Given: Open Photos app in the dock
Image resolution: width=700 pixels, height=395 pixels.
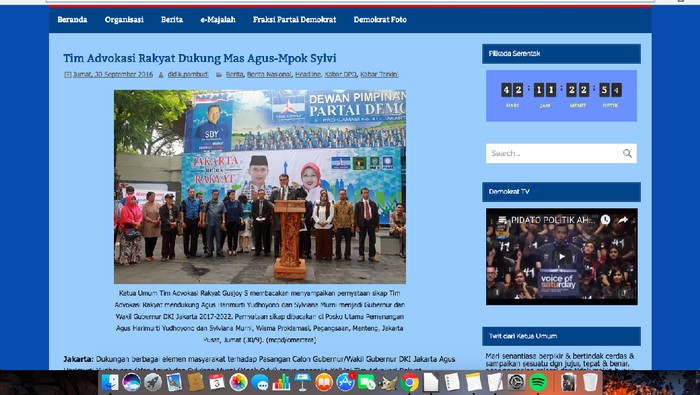Looking at the screenshot, I should (x=238, y=383).
